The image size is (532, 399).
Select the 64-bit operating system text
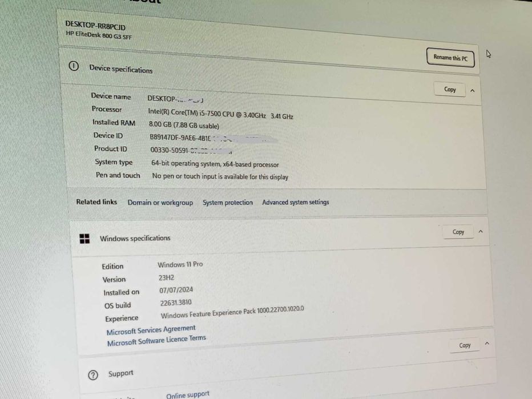pos(215,164)
